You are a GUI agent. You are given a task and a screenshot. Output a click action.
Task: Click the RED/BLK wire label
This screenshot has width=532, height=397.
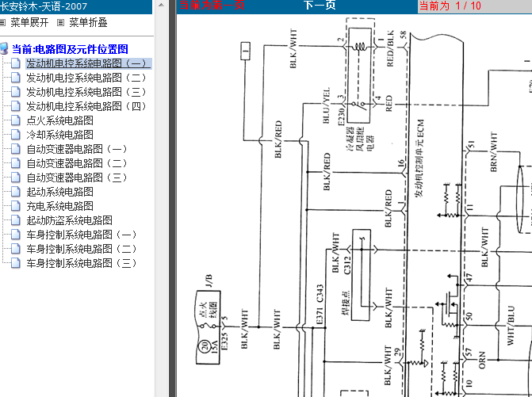(x=390, y=48)
